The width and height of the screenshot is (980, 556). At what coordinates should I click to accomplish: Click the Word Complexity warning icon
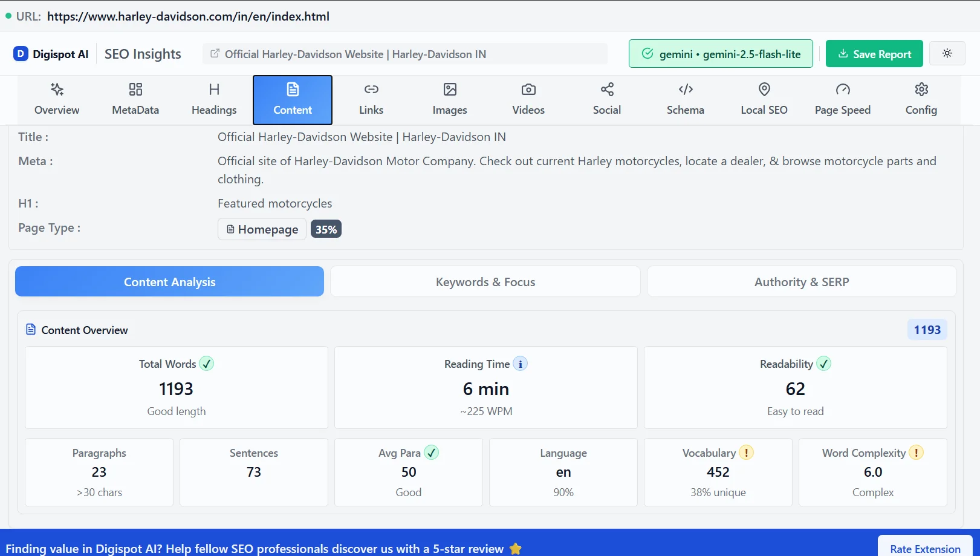pos(917,453)
